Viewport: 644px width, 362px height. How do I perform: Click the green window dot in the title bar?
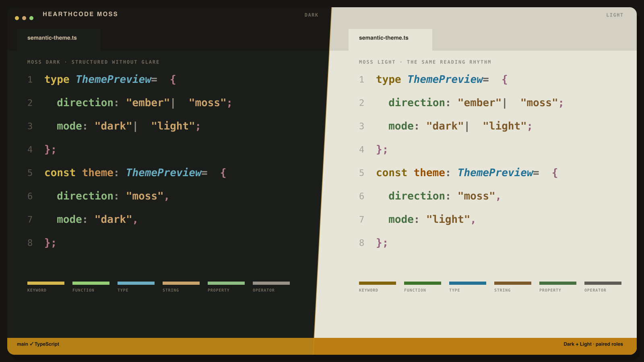point(31,18)
